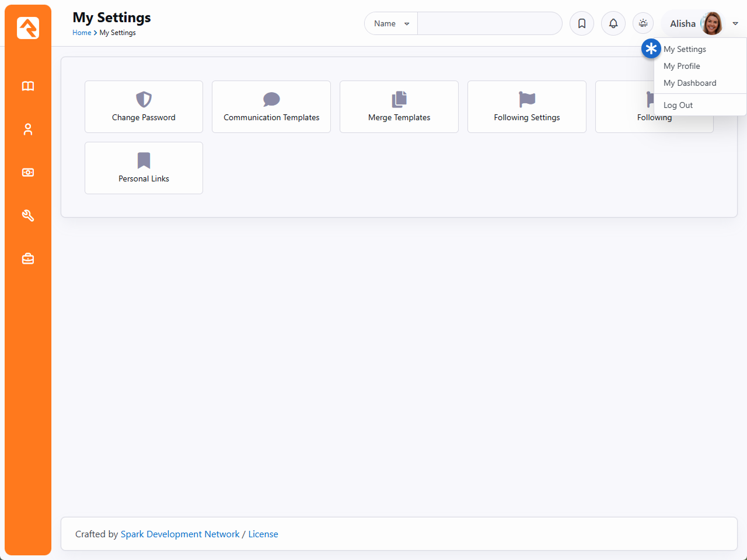Click the search text input field
747x560 pixels.
489,24
